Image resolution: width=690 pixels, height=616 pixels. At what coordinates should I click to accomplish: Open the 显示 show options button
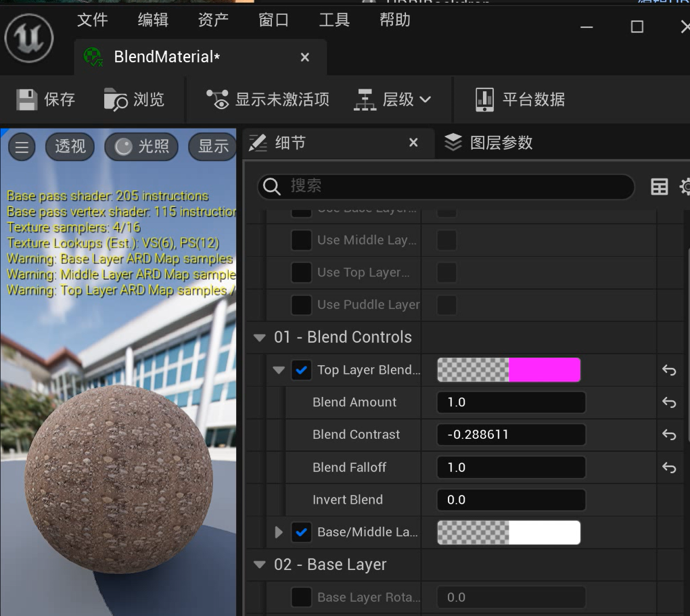click(213, 147)
